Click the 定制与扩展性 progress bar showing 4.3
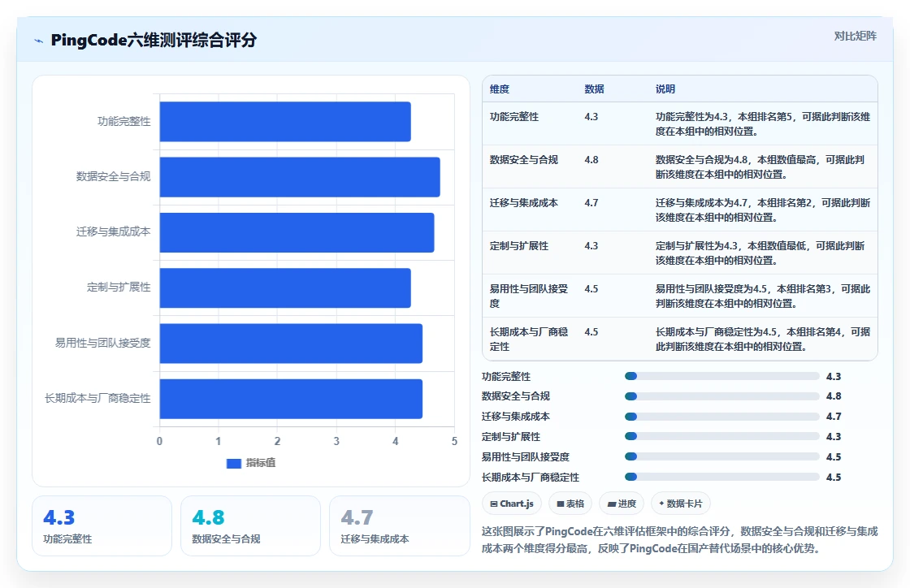Image resolution: width=910 pixels, height=588 pixels. [722, 437]
